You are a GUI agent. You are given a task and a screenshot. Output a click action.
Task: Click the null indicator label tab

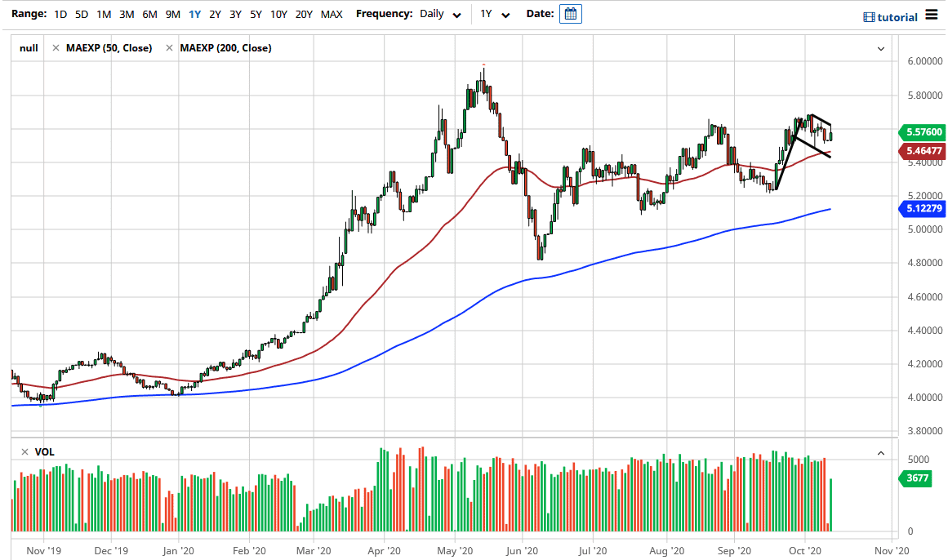tap(28, 47)
